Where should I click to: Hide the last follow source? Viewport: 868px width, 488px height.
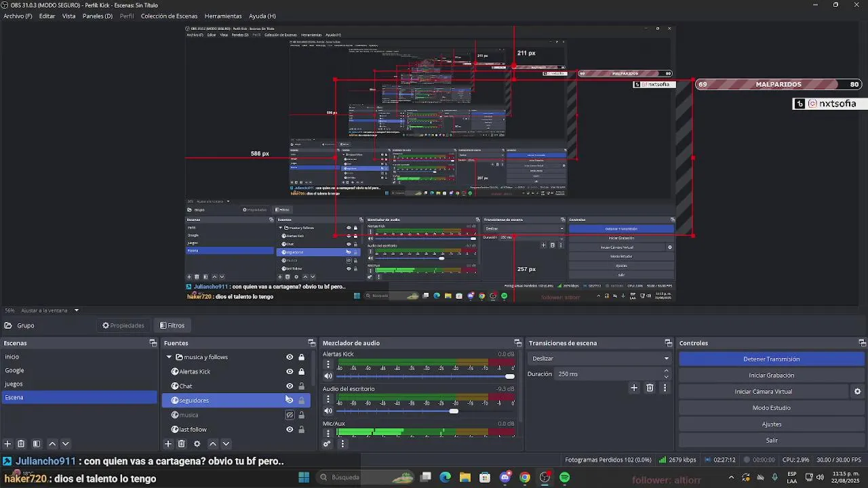[x=290, y=429]
